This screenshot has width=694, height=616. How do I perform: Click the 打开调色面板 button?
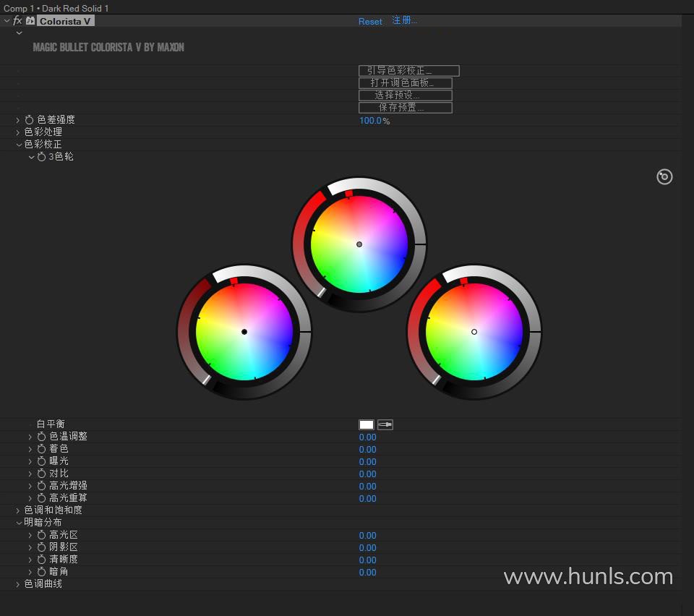[405, 83]
